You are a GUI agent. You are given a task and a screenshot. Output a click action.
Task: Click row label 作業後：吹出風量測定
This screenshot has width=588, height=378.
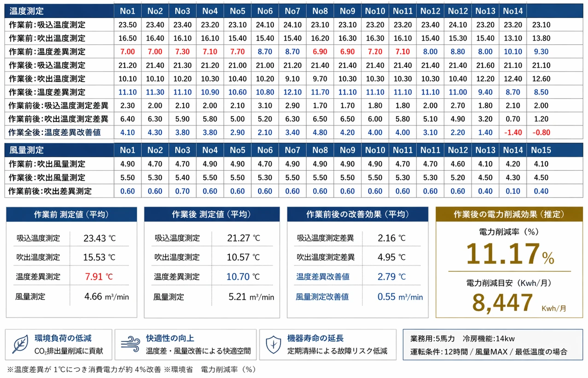(x=47, y=177)
